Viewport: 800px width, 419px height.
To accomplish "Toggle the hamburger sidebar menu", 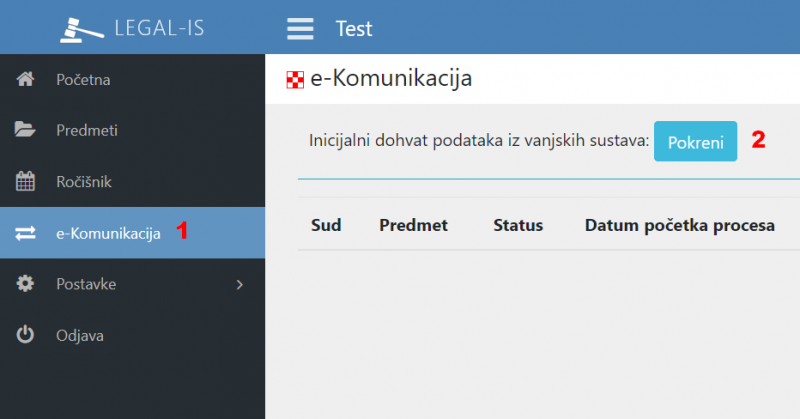I will tap(300, 28).
